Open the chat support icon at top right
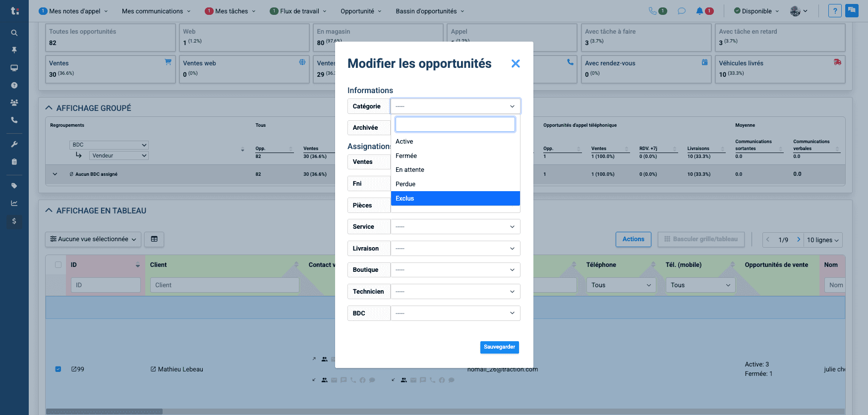This screenshot has height=415, width=868. (x=852, y=10)
